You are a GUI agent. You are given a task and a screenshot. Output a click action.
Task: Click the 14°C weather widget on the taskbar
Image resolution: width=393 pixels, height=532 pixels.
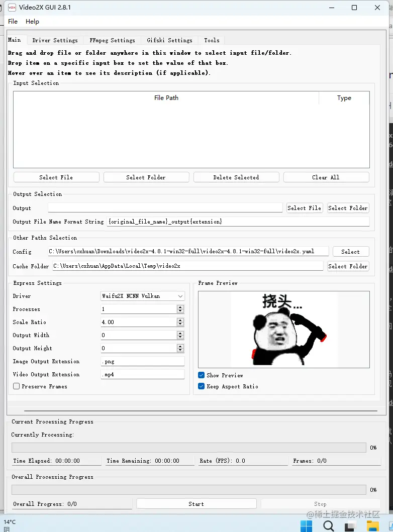click(10, 525)
